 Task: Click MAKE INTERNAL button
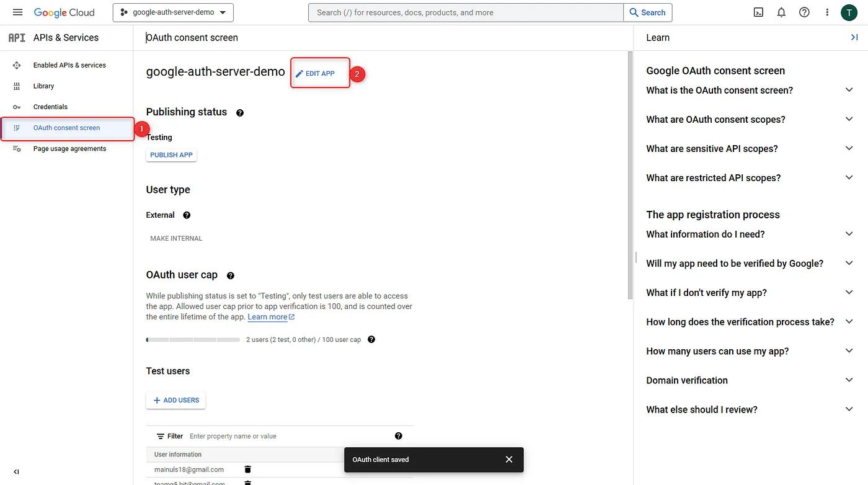176,238
